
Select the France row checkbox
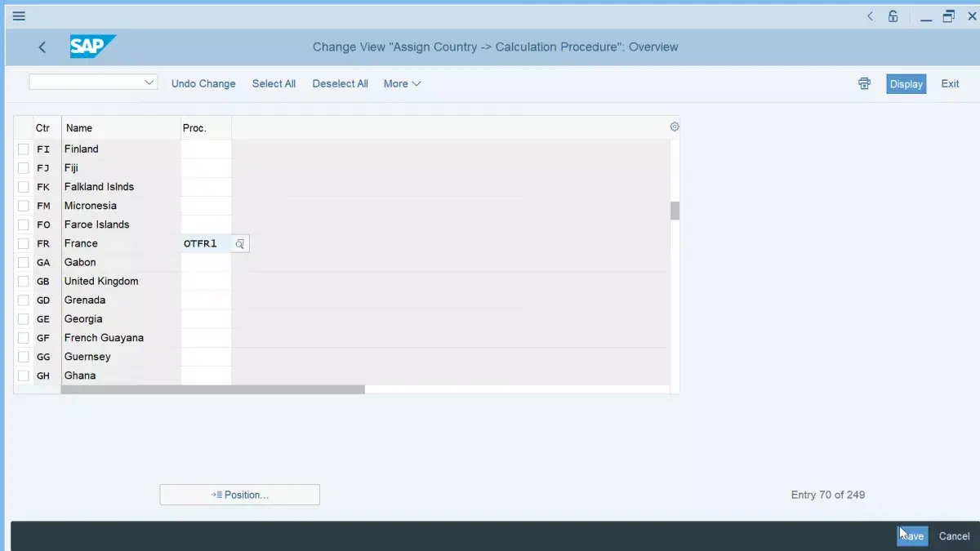pyautogui.click(x=23, y=243)
